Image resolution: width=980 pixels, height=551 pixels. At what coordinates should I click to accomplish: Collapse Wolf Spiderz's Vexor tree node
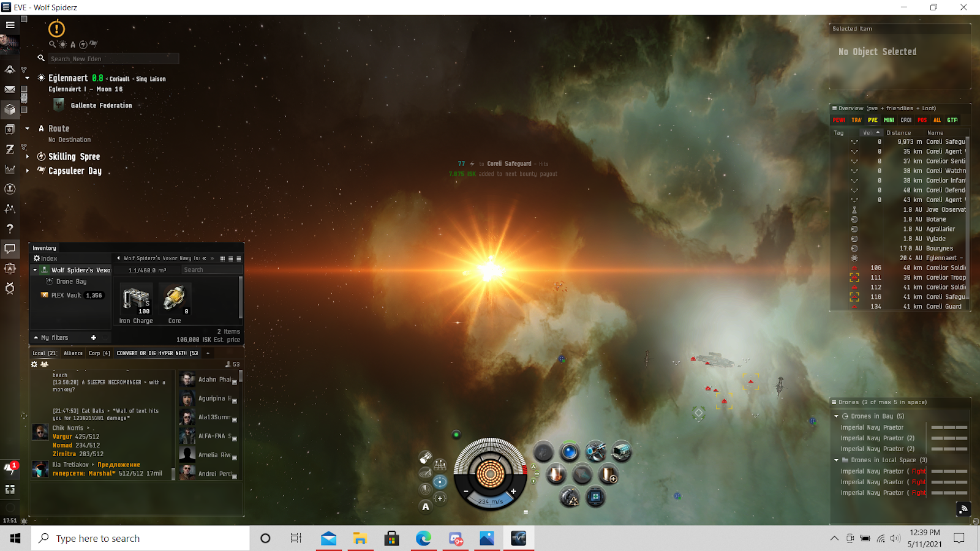pyautogui.click(x=35, y=270)
